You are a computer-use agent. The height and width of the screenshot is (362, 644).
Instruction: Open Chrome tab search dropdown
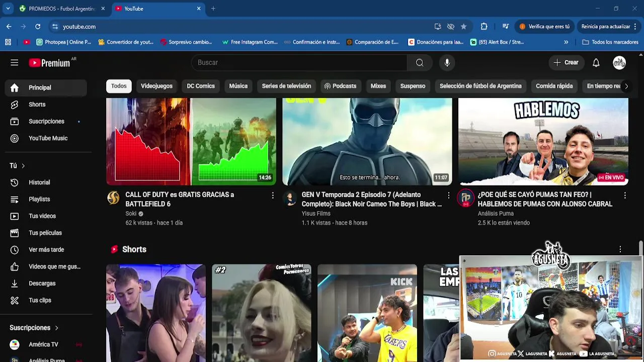(x=8, y=9)
